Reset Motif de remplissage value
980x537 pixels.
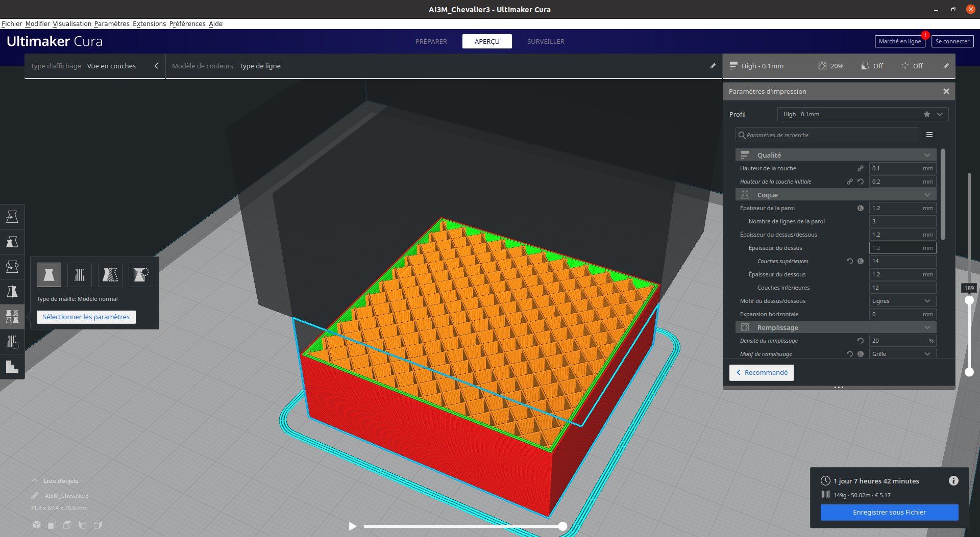click(x=850, y=354)
